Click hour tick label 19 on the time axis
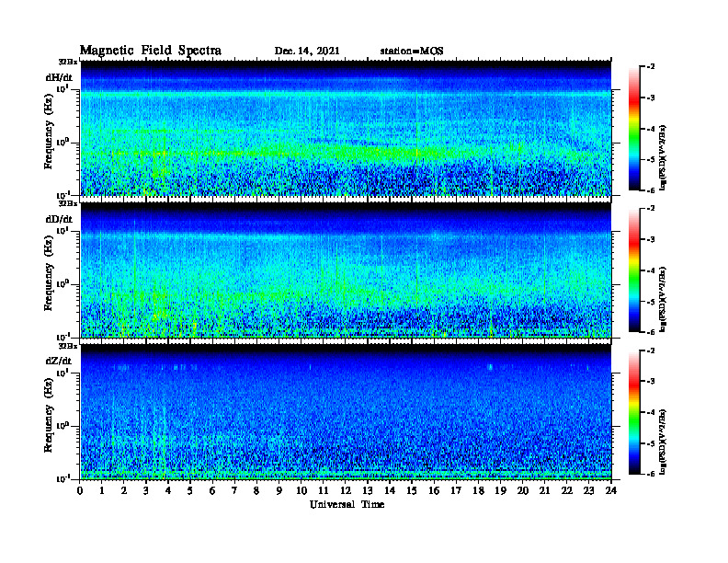728x563 pixels. tap(500, 491)
